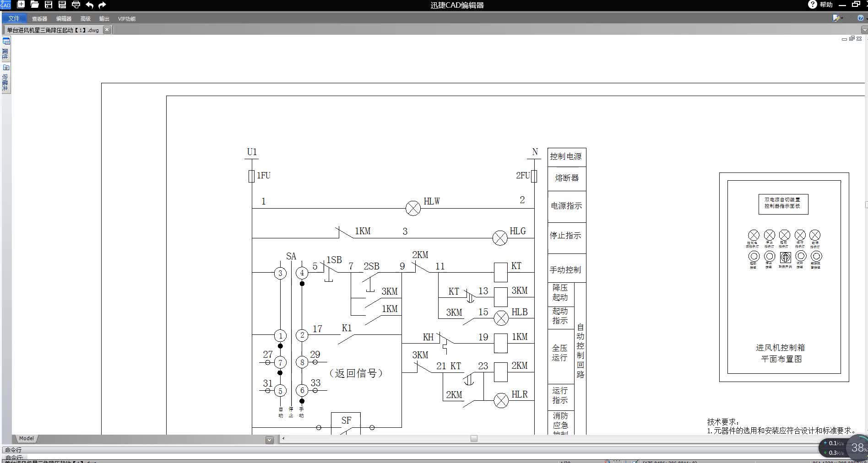This screenshot has width=868, height=463.
Task: Click the CAD application logo icon
Action: 5,5
